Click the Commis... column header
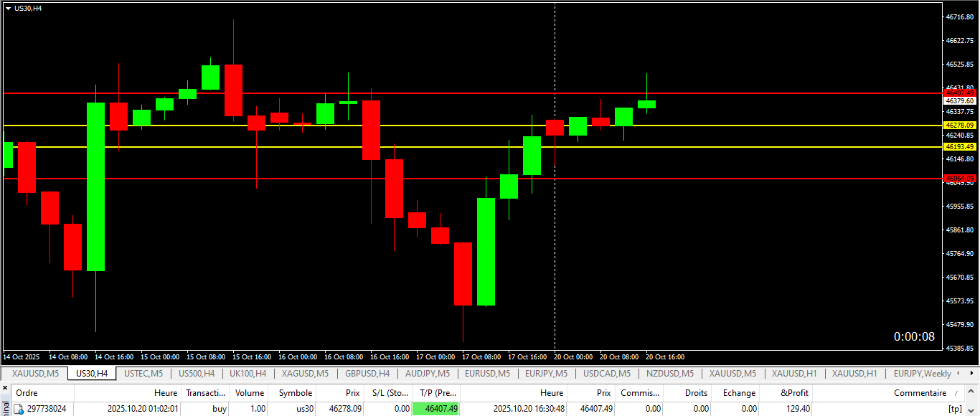 click(x=641, y=393)
